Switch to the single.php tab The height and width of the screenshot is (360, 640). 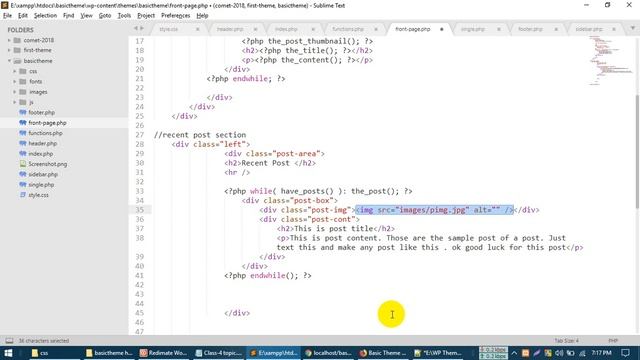tap(473, 29)
